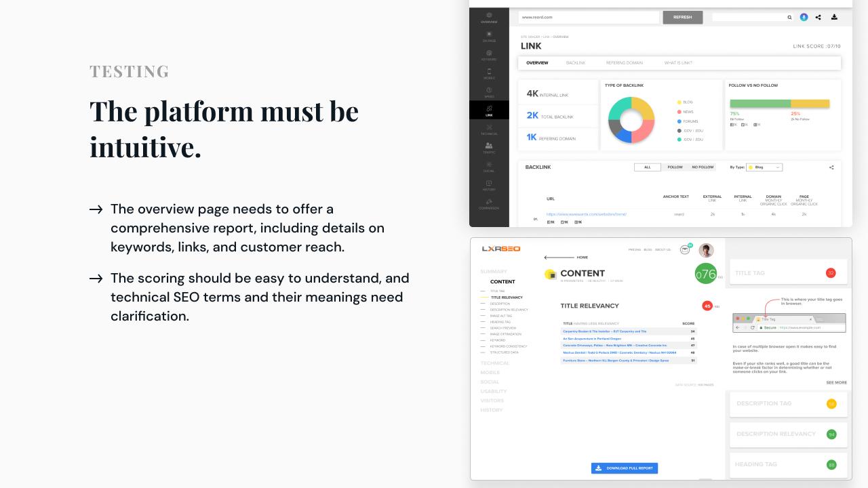Open the By Type Blog dropdown
The image size is (868, 488).
(x=764, y=167)
